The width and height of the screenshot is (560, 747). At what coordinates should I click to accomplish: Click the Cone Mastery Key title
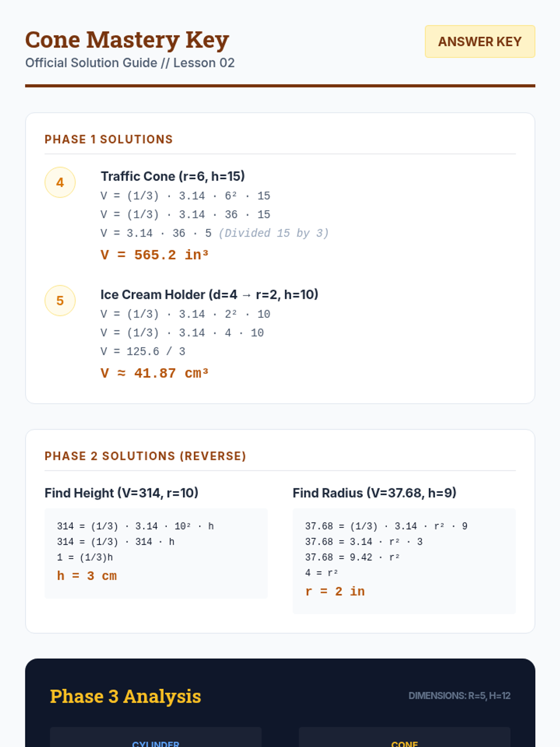[127, 40]
